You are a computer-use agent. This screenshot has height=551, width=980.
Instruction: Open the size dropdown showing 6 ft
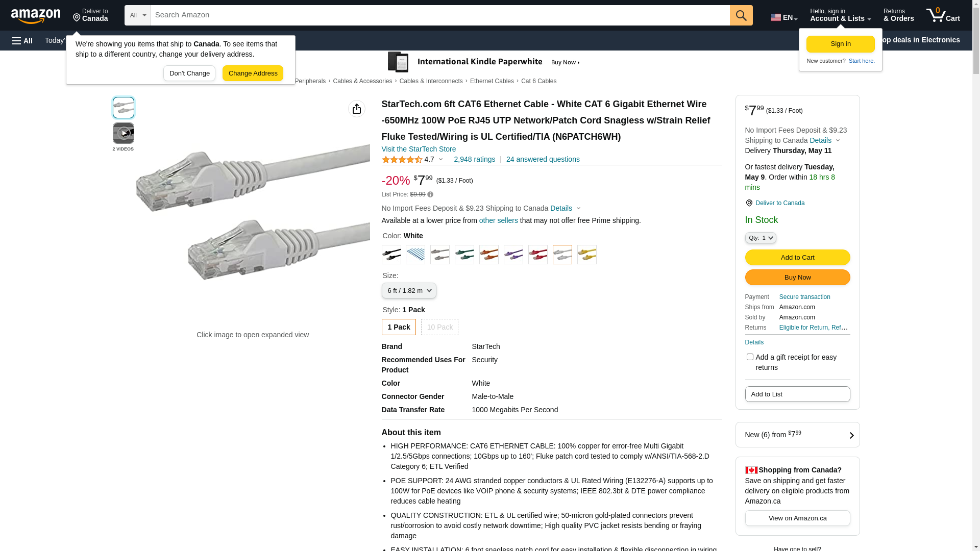coord(409,291)
